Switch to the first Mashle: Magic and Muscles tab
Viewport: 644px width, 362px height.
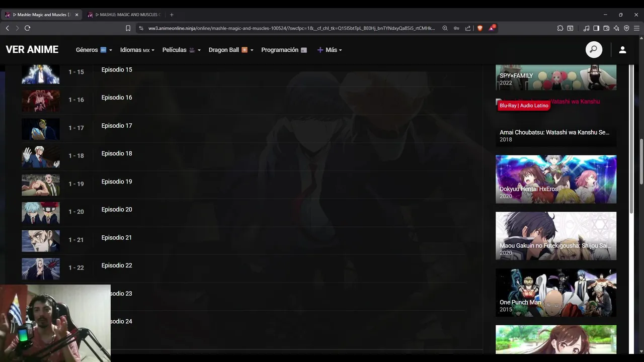click(42, 15)
